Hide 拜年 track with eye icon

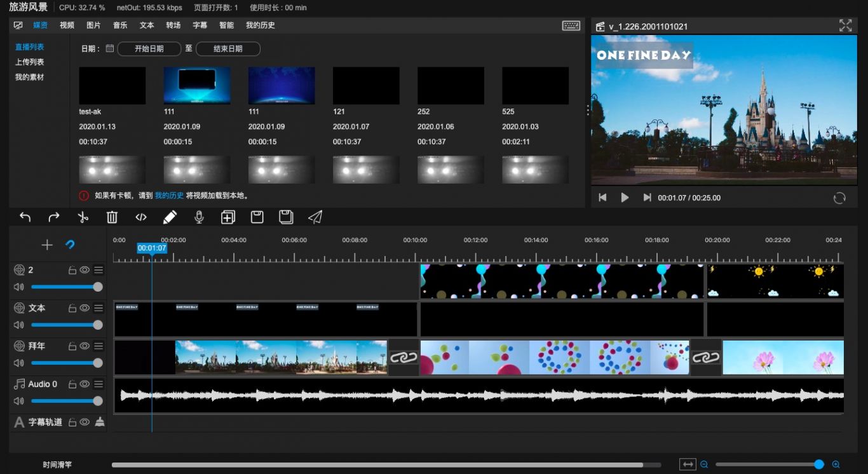tap(85, 347)
